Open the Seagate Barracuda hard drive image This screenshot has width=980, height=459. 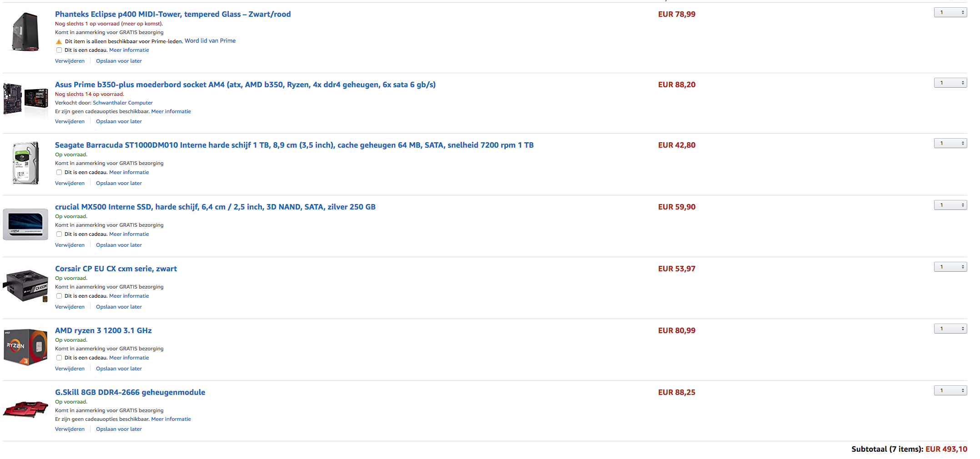tap(25, 163)
